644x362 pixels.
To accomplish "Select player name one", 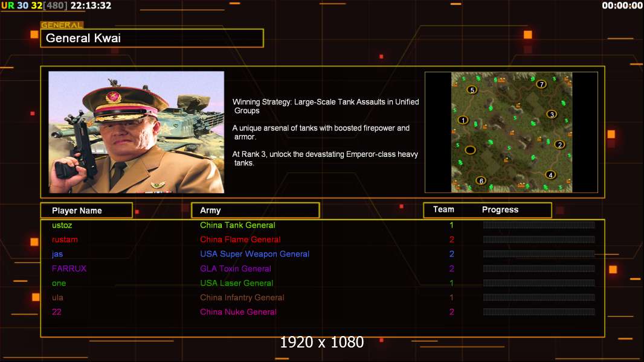I will [59, 284].
